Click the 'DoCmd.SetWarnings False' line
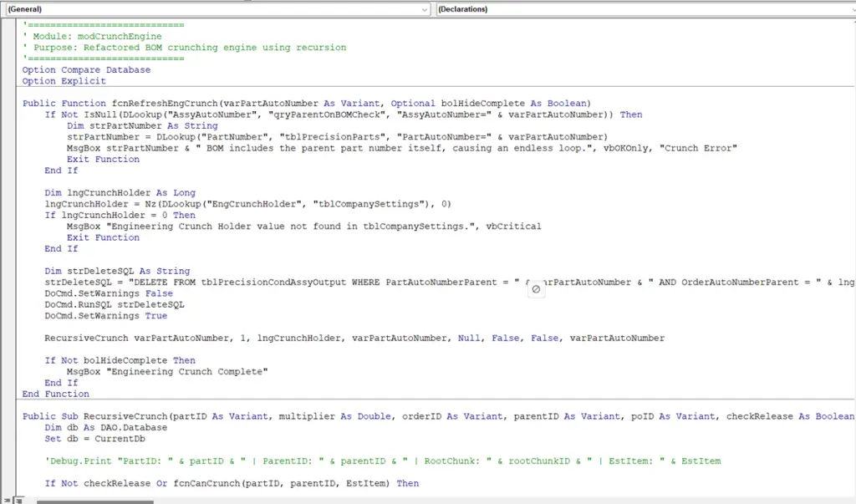The image size is (856, 504). click(109, 293)
